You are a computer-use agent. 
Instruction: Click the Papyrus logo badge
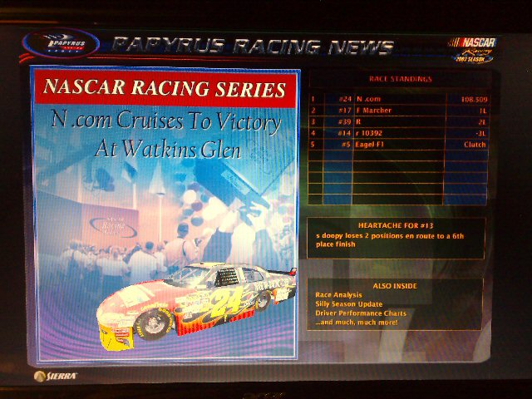(61, 45)
